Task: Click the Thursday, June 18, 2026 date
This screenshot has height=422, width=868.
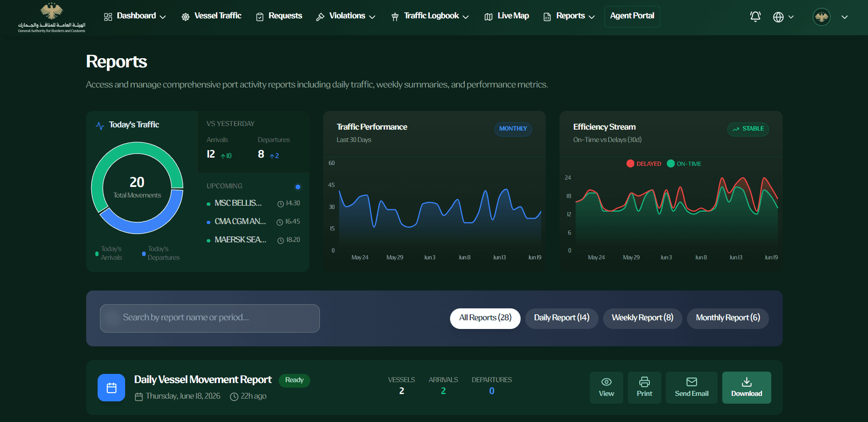Action: (x=183, y=396)
